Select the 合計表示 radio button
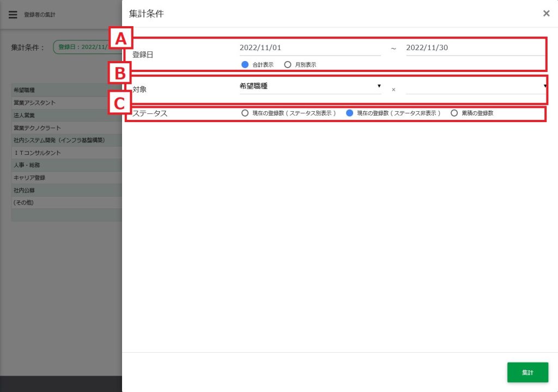558x392 pixels. point(245,64)
